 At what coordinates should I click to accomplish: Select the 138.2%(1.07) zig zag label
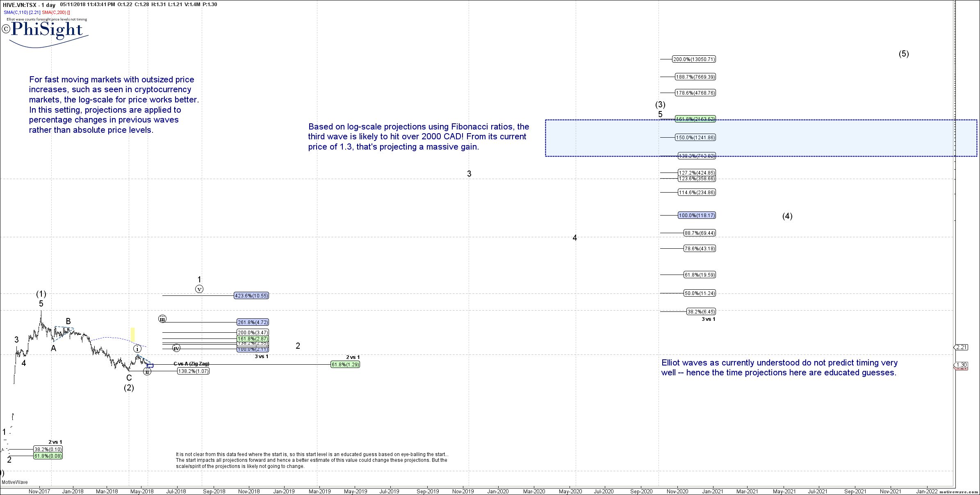click(193, 371)
